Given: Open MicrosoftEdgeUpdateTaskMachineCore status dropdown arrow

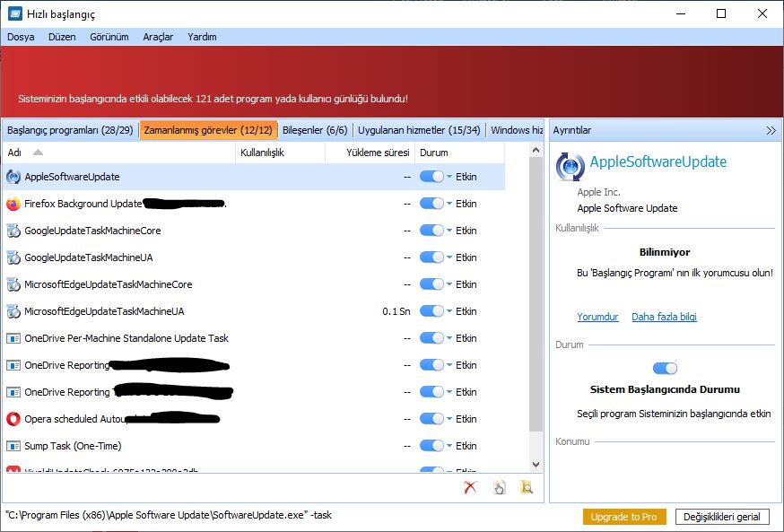Looking at the screenshot, I should click(x=449, y=284).
